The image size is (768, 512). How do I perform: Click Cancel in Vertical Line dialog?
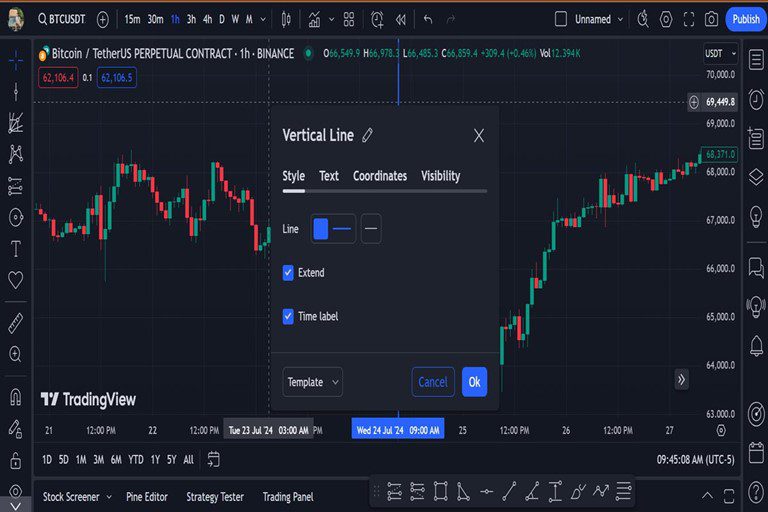point(433,382)
